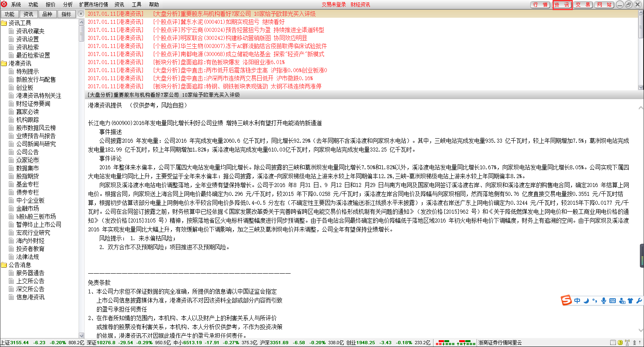Close the left sidebar panel with X
Image resolution: width=644 pixels, height=347 pixels.
pyautogui.click(x=81, y=14)
